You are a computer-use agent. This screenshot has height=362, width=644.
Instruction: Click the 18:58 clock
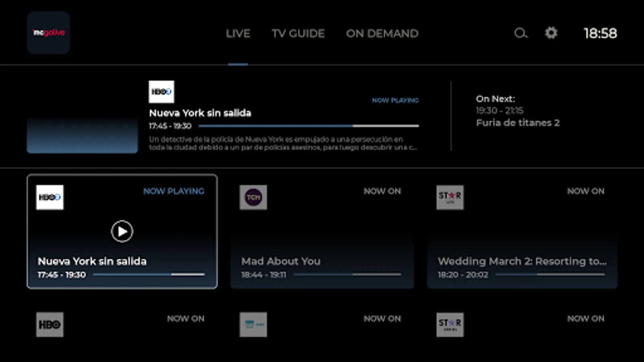click(x=600, y=33)
